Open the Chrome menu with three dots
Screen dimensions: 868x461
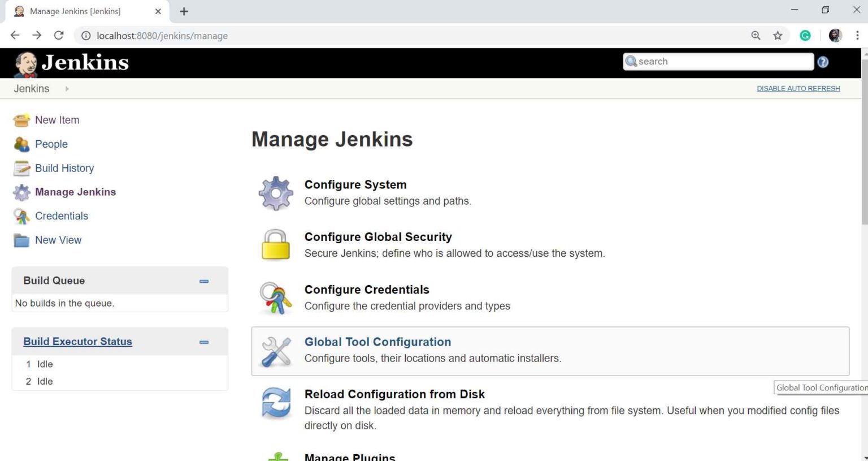tap(857, 35)
